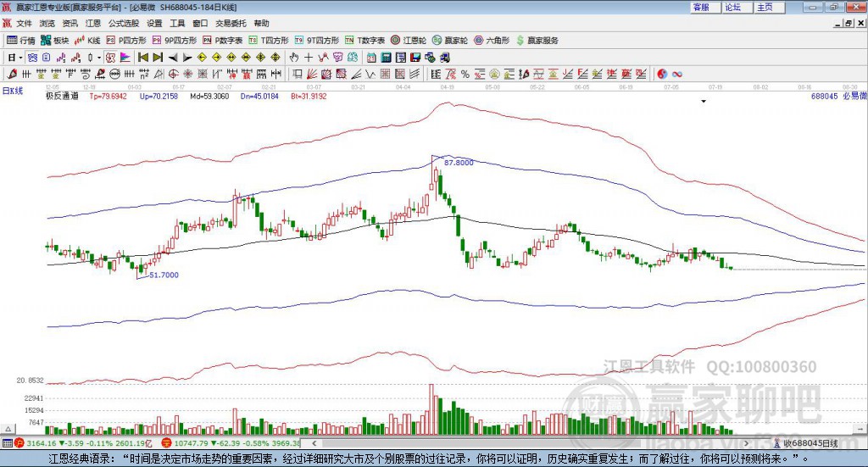Click small black triangle marker above chart

tap(704, 101)
